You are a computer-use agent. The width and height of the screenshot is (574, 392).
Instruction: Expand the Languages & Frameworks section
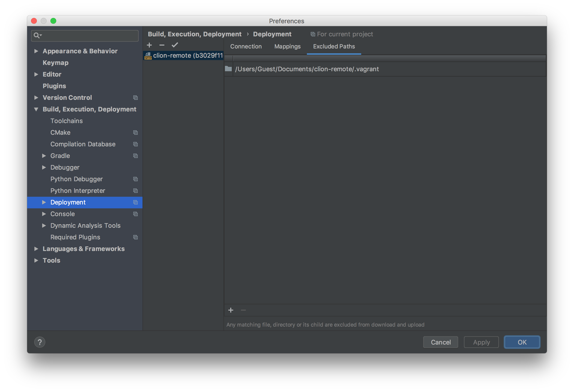[36, 249]
